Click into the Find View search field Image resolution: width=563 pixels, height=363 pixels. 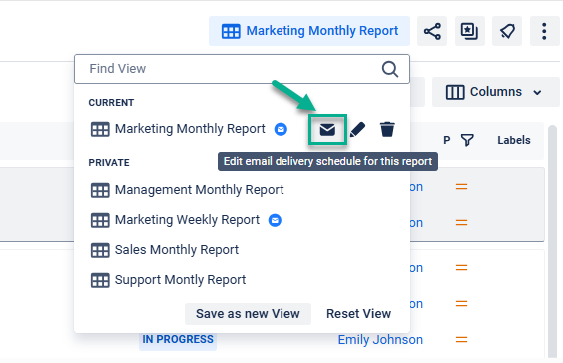(x=242, y=69)
